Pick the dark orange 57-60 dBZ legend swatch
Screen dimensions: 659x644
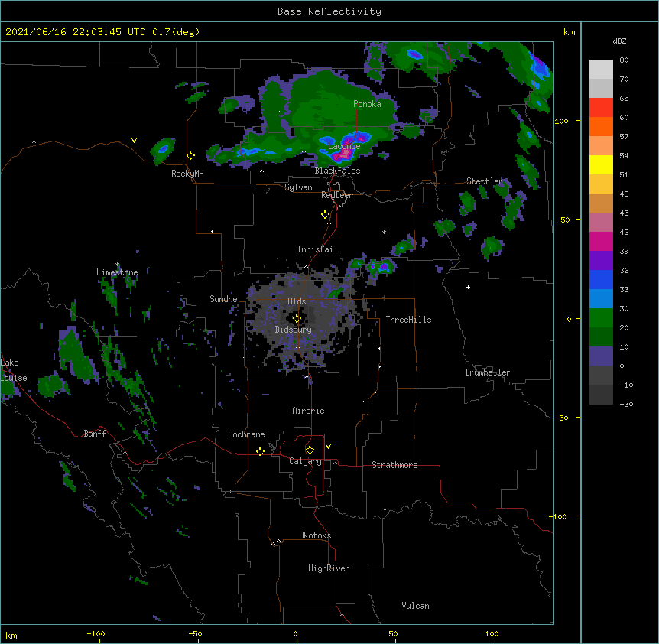click(x=601, y=126)
